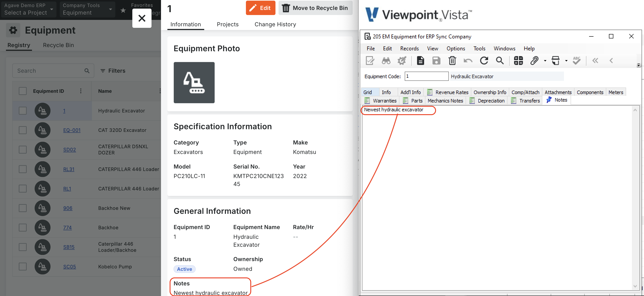Click Move to Recycle Bin button

point(316,8)
